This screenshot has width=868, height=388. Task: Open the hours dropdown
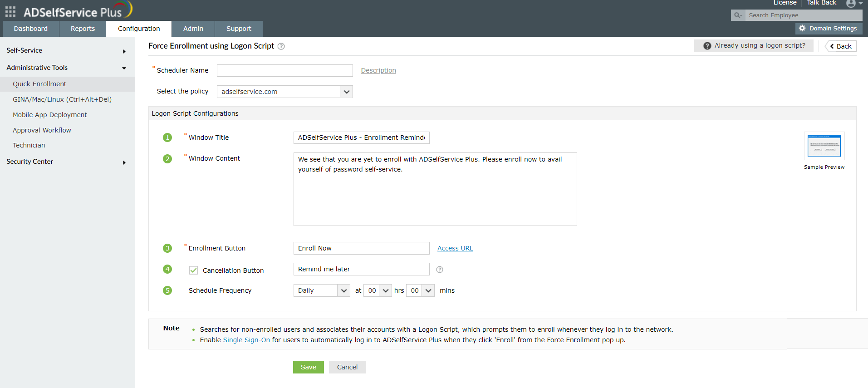(385, 290)
